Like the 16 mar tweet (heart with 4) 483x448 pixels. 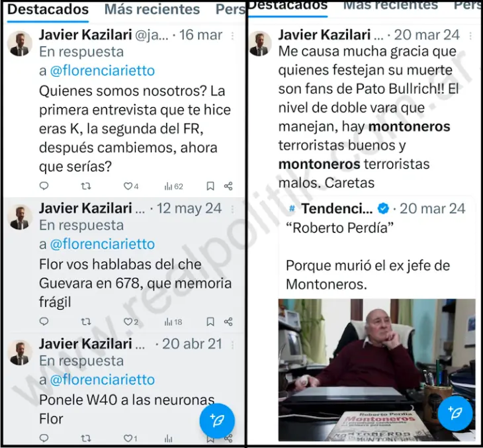(x=131, y=186)
